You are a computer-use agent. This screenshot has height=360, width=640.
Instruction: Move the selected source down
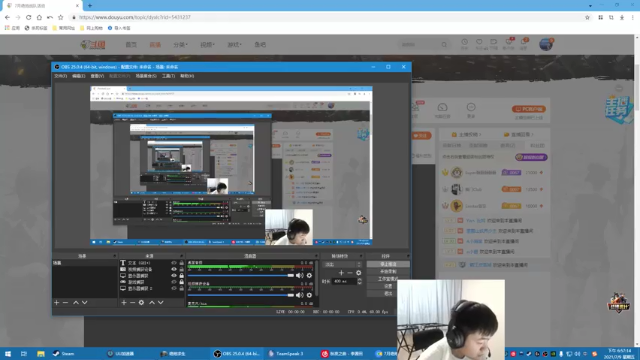tap(161, 302)
